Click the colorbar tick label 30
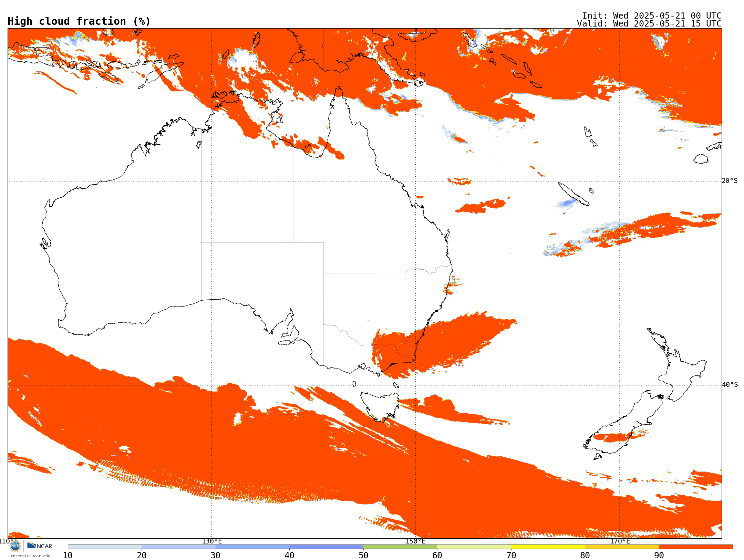This screenshot has height=560, width=744. pos(216,556)
